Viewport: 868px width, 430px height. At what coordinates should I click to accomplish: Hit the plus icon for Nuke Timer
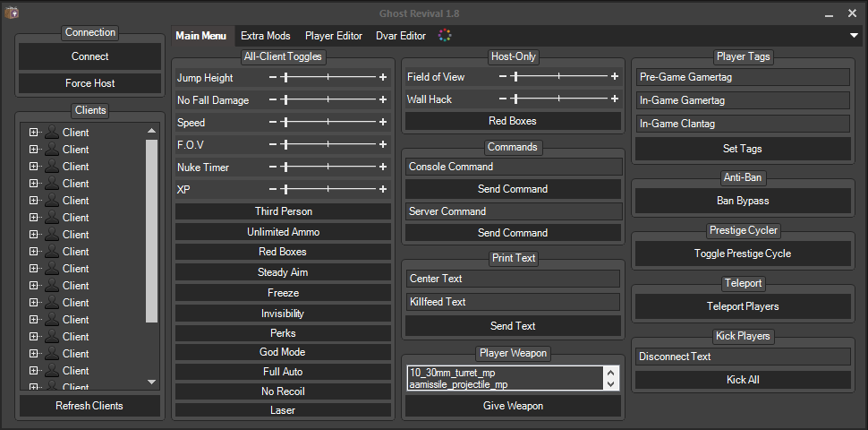point(383,167)
